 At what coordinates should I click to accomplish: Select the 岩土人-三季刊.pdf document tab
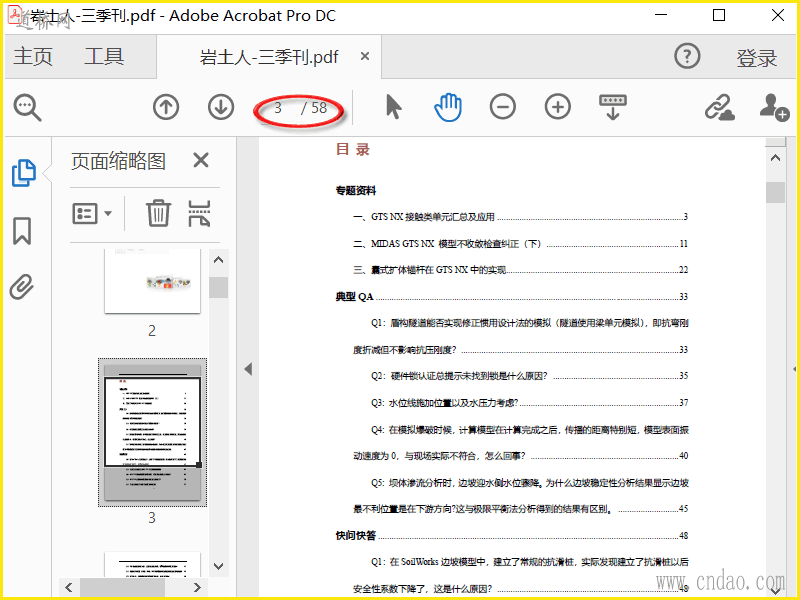click(269, 57)
